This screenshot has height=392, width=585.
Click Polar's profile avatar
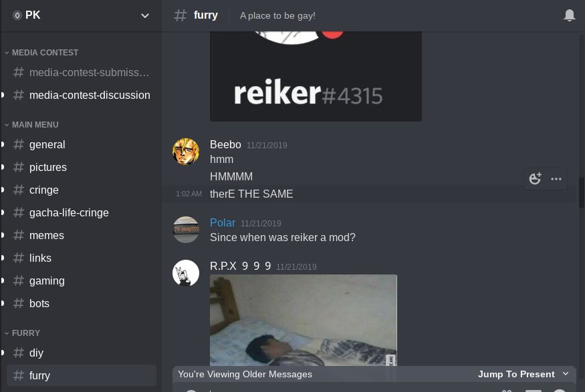pos(186,230)
